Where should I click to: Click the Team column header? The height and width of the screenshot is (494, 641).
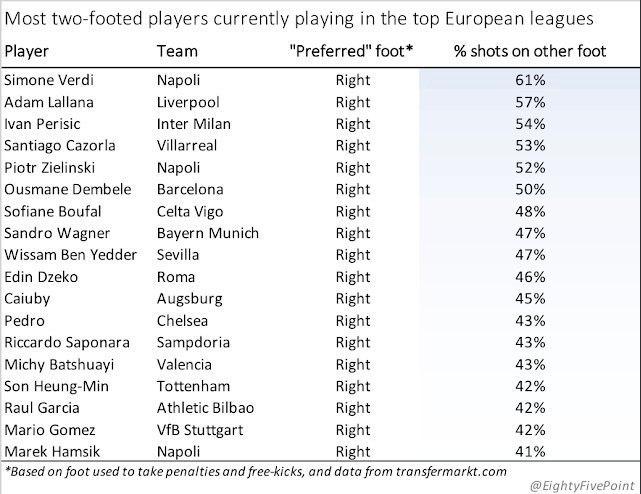(x=177, y=51)
